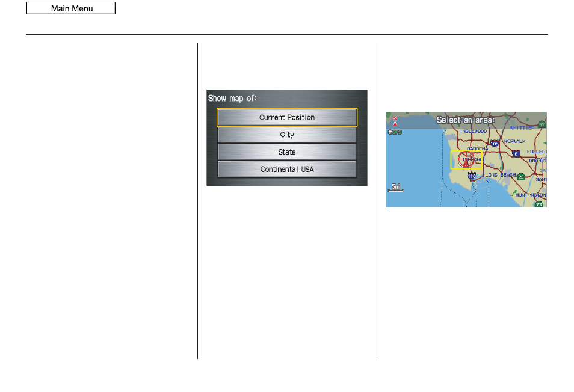Select the State option
574x392 pixels.
coord(286,152)
